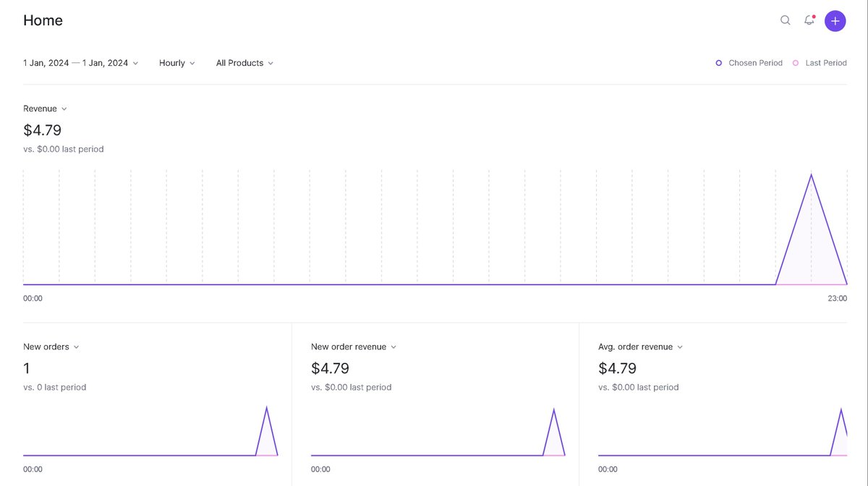Screen dimensions: 868x486
Task: Click the New orders value 1
Action: click(x=27, y=368)
